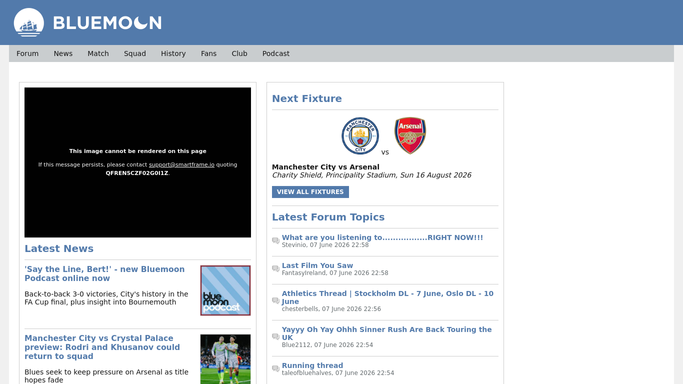Viewport: 683px width, 384px height.
Task: Click speech bubble icon beside Sinner Rush topic
Action: 276,337
